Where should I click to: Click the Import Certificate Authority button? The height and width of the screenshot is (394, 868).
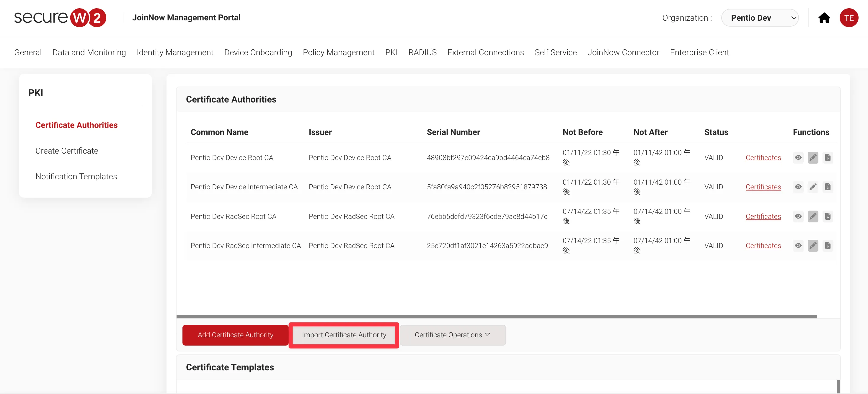[344, 335]
